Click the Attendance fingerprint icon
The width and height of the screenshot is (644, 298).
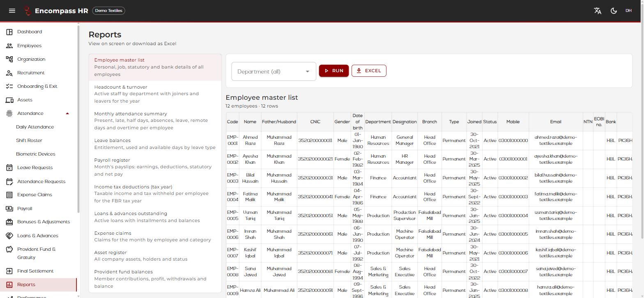pos(9,113)
